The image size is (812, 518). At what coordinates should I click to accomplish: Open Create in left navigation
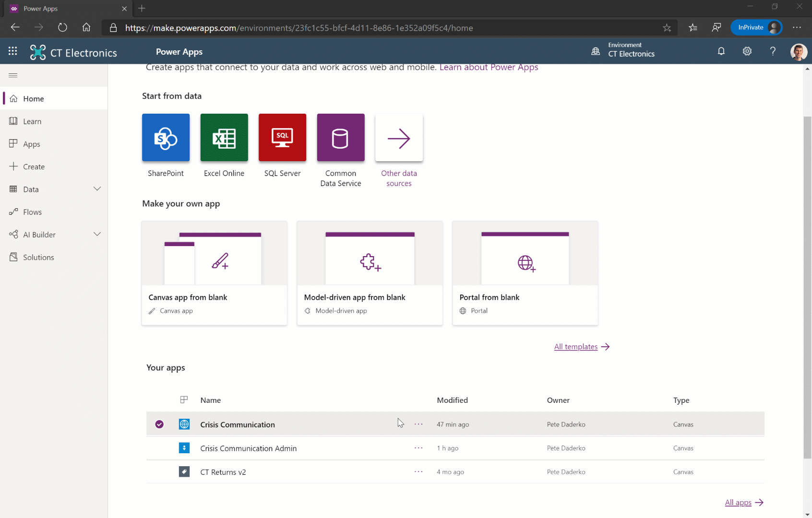[x=54, y=166]
